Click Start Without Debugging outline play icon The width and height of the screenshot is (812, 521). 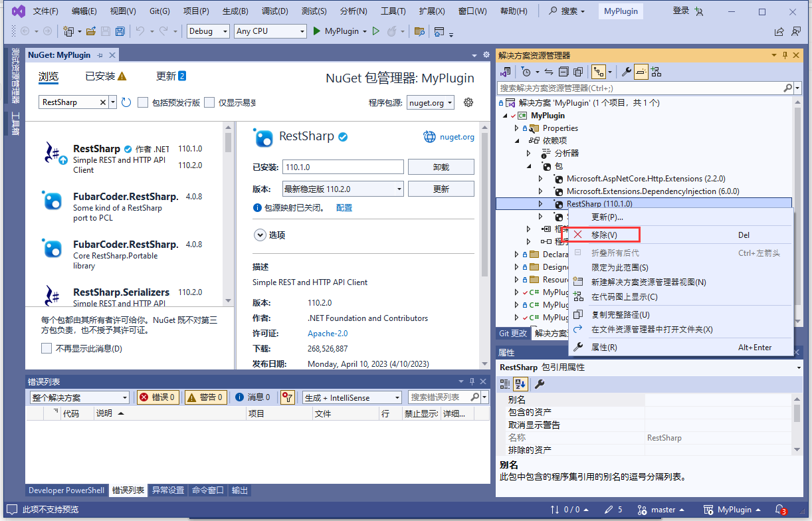pyautogui.click(x=375, y=31)
